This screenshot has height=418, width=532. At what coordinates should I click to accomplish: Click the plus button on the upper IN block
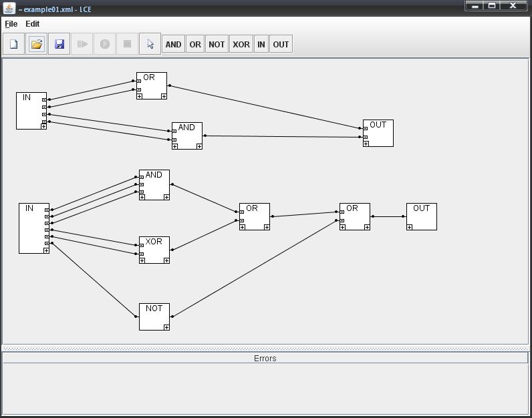pyautogui.click(x=43, y=126)
